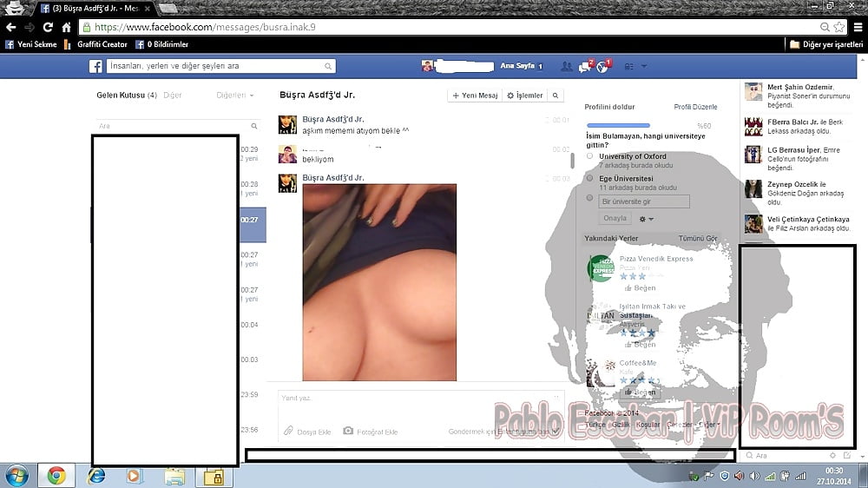Screen dimensions: 868x488
Task: Open the Diğer yer işaretleri folder
Action: [826, 44]
